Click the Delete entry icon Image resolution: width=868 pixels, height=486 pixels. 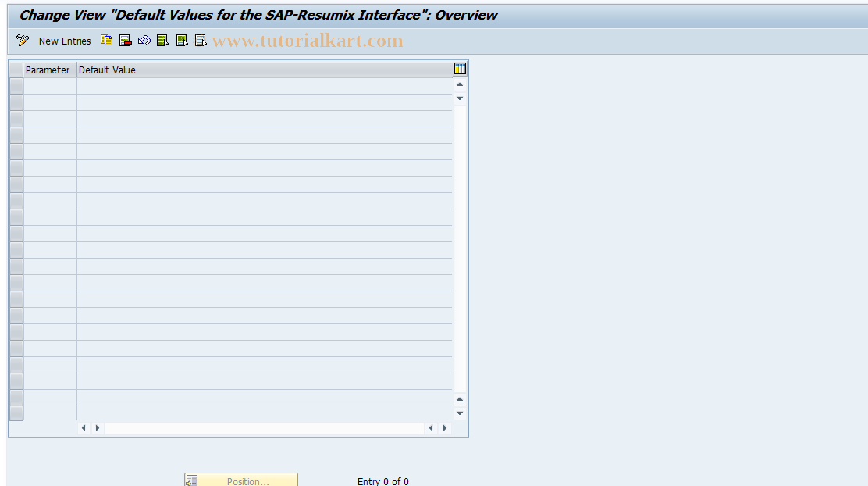[x=126, y=41]
